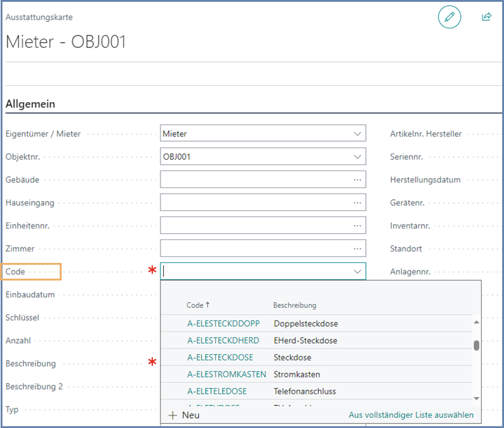Viewport: 504px width, 428px height.
Task: Sort by the Code column header
Action: coord(198,306)
